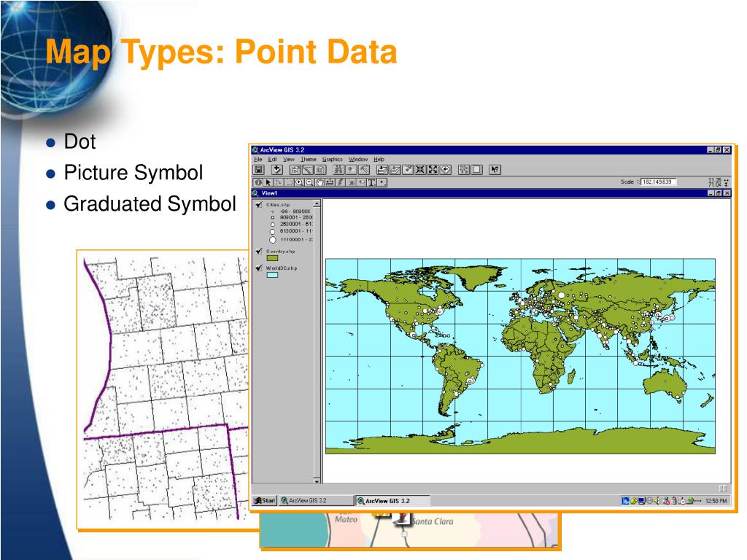This screenshot has height=560, width=747.
Task: Select the Text tool
Action: [371, 182]
